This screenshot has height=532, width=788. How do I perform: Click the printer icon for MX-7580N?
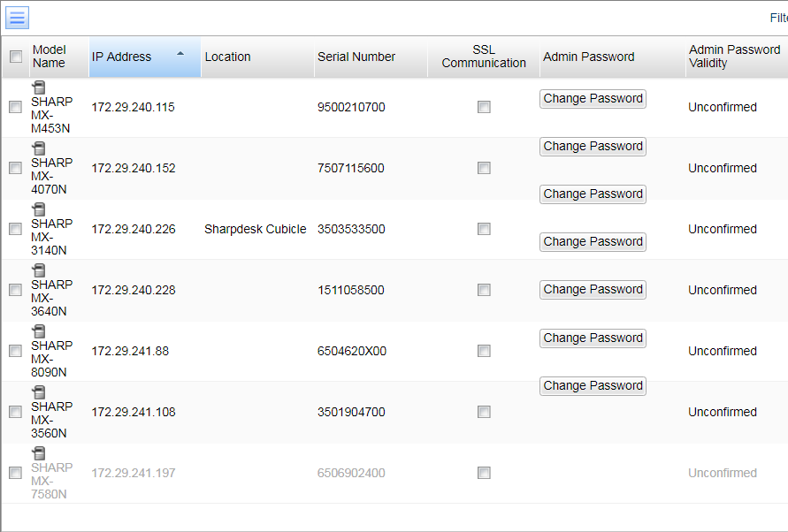click(39, 453)
